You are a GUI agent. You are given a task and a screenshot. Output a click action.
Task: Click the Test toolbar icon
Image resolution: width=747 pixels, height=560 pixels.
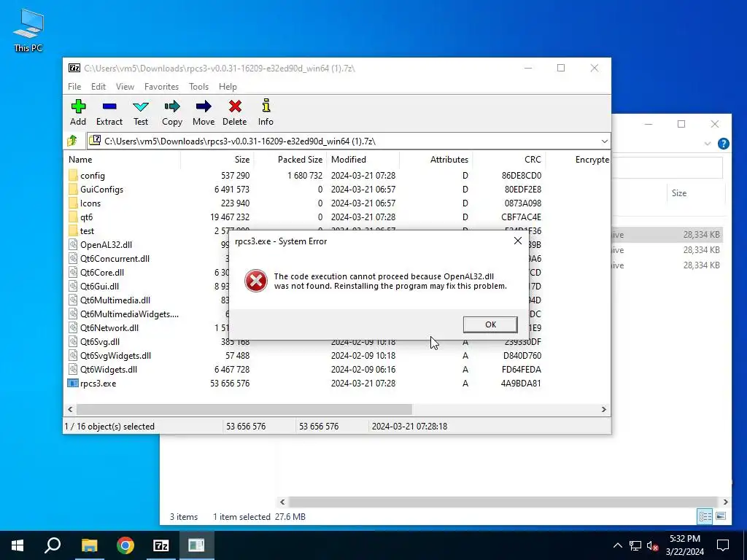tap(141, 106)
